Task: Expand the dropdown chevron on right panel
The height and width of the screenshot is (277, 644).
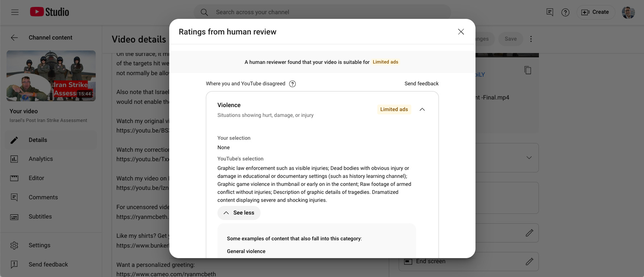Action: click(x=529, y=158)
